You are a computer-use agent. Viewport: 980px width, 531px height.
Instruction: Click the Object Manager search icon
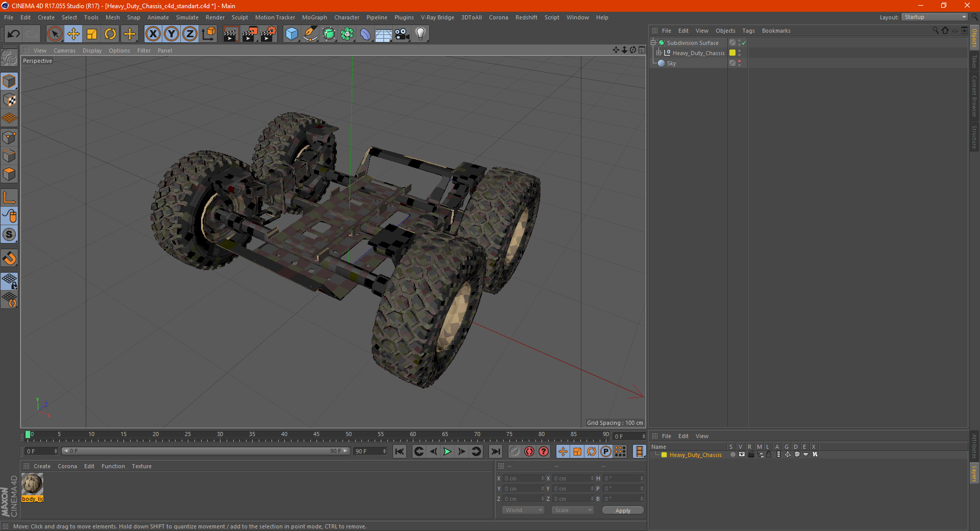[935, 31]
